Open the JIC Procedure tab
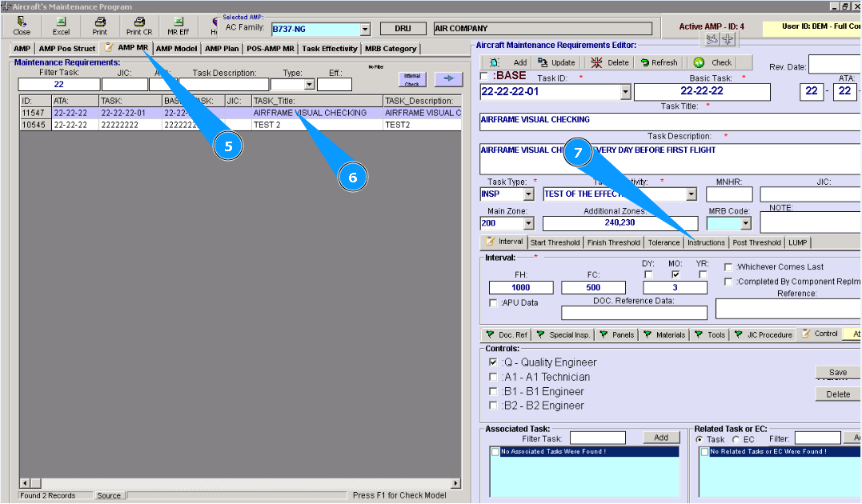 (763, 334)
